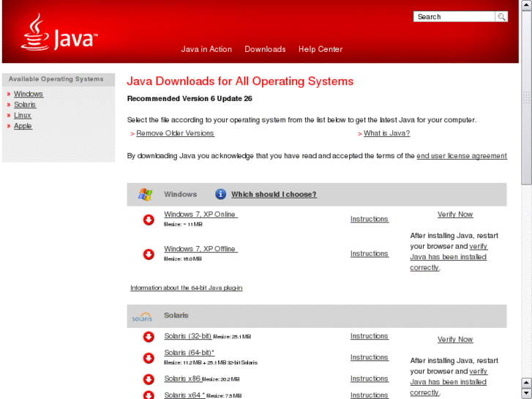
Task: Download Solaris x86 link
Action: (x=182, y=379)
